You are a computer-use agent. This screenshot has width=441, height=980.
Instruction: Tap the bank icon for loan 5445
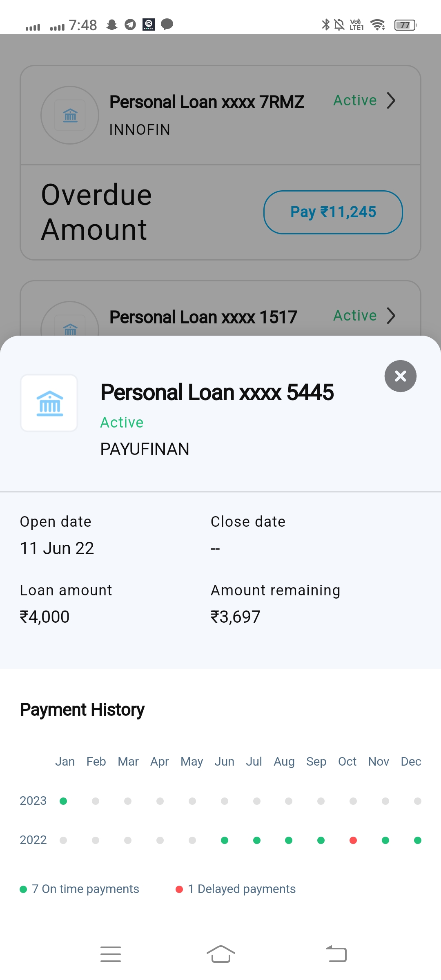(x=49, y=403)
